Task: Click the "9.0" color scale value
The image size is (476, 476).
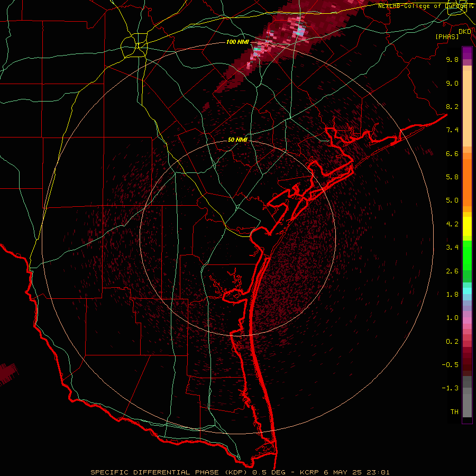Action: 452,83
